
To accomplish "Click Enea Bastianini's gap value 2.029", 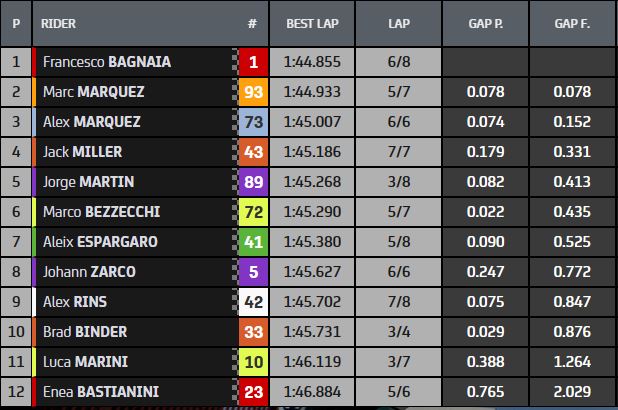I will pos(574,392).
